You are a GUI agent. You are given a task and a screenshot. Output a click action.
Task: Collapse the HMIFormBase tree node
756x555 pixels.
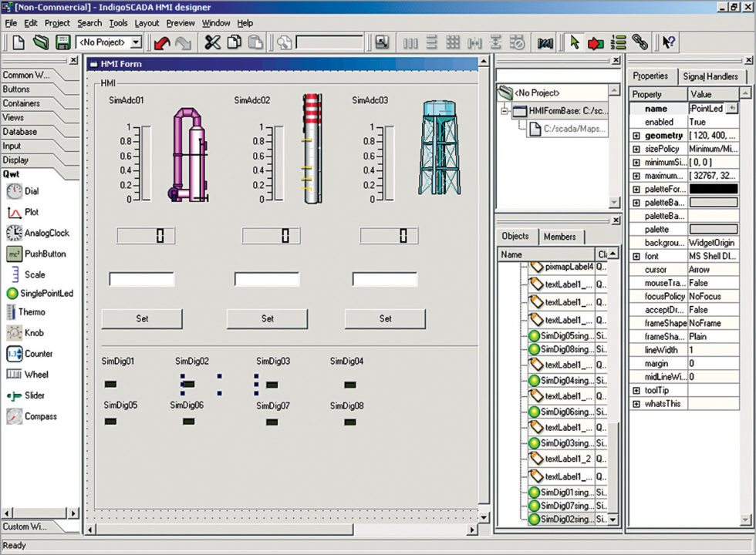point(505,111)
